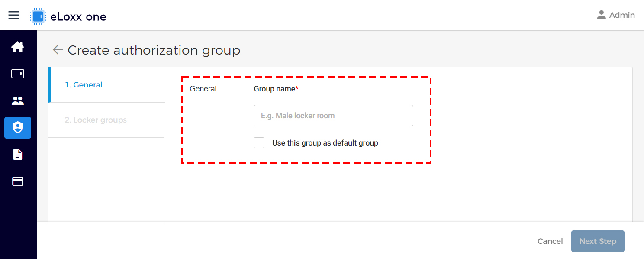Go back using the arrow icon
The image size is (644, 259).
coord(58,50)
